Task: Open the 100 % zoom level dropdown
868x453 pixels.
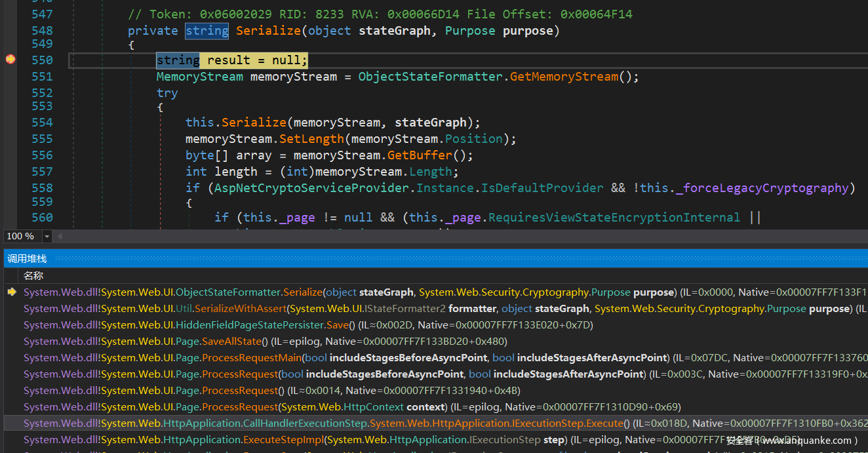Action: pos(47,236)
